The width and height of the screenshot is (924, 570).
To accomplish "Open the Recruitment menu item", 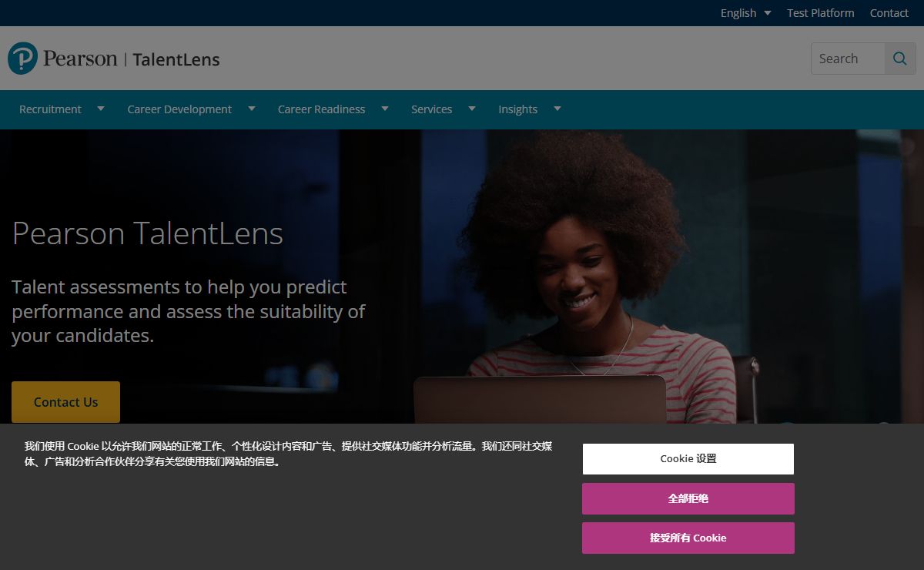I will click(50, 109).
